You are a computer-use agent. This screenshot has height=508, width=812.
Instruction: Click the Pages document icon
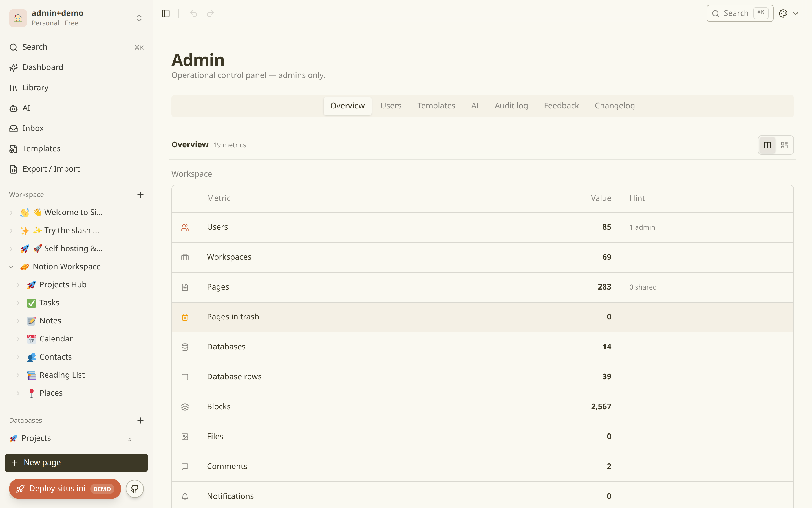pyautogui.click(x=185, y=287)
